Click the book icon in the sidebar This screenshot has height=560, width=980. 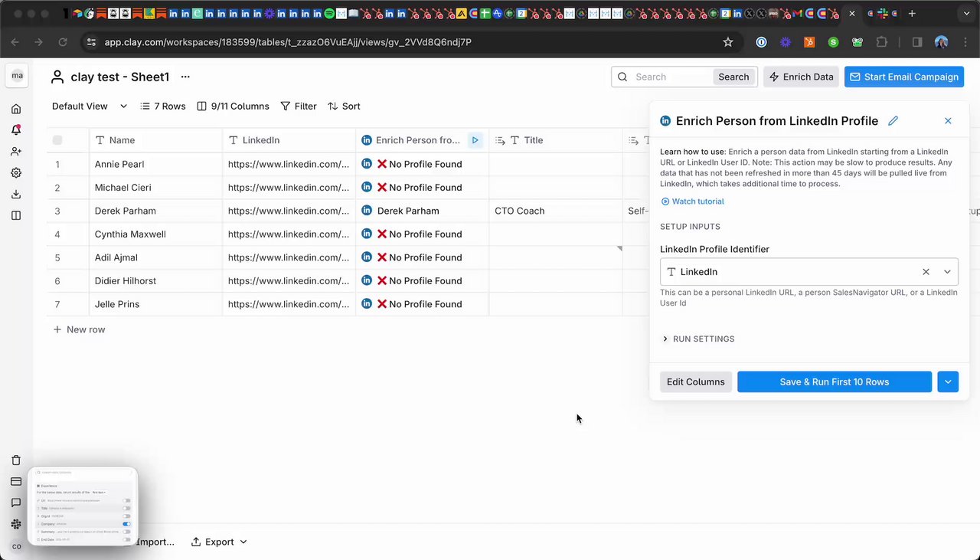tap(16, 216)
